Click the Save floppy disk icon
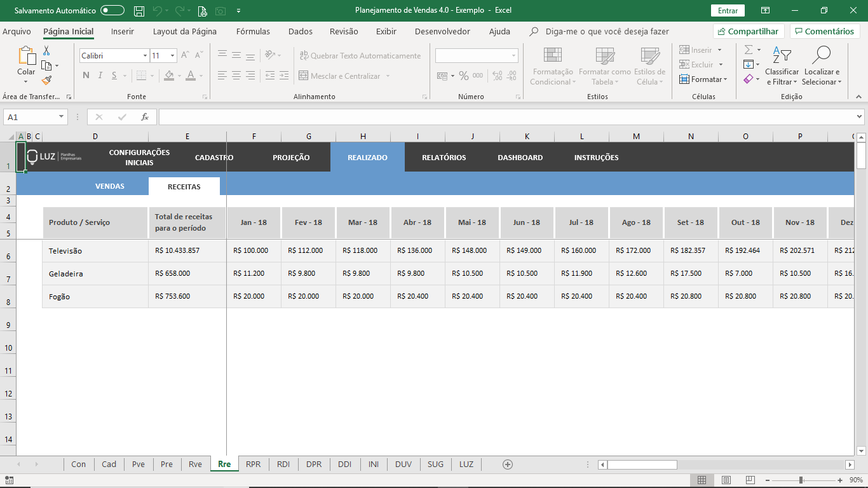Screen dimensions: 868x488 139,11
